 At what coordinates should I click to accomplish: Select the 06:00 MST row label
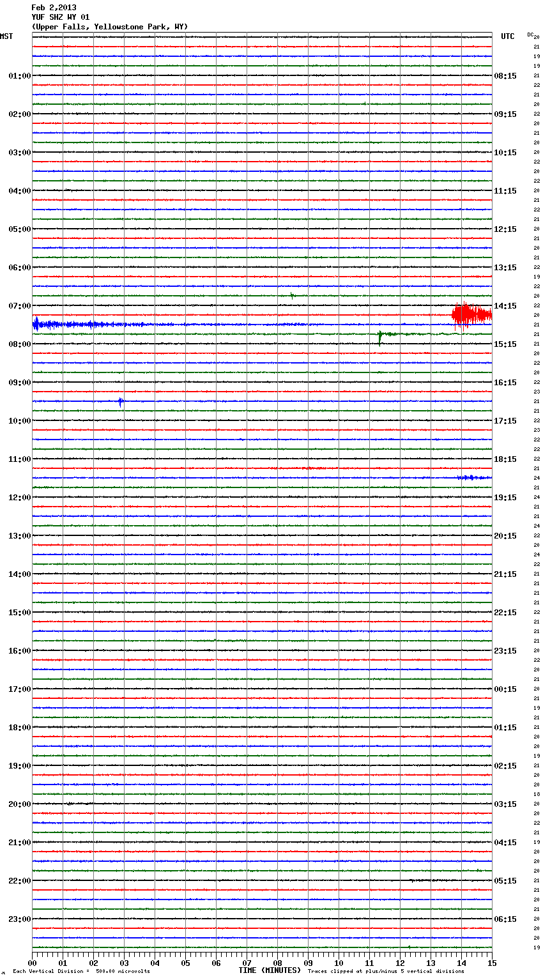pos(20,268)
